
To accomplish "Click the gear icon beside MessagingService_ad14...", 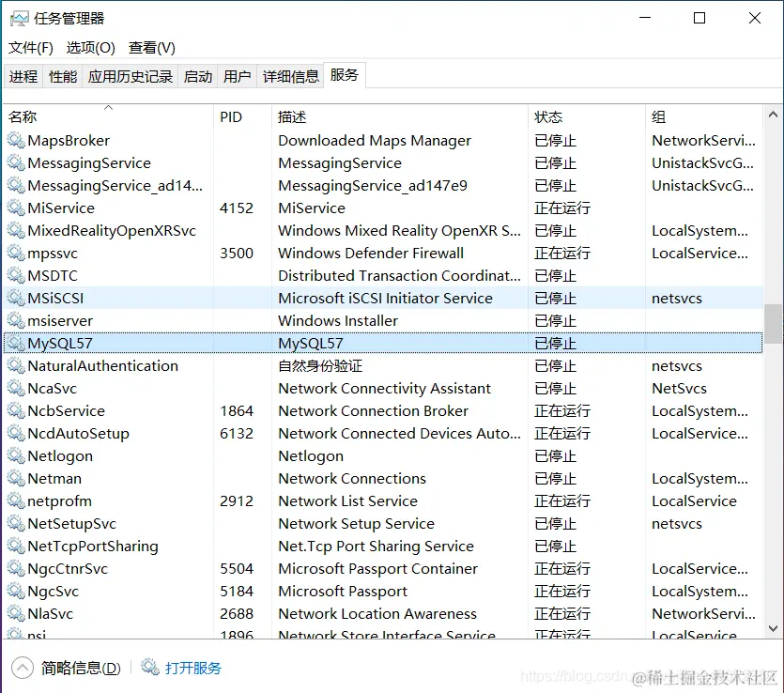I will [16, 186].
